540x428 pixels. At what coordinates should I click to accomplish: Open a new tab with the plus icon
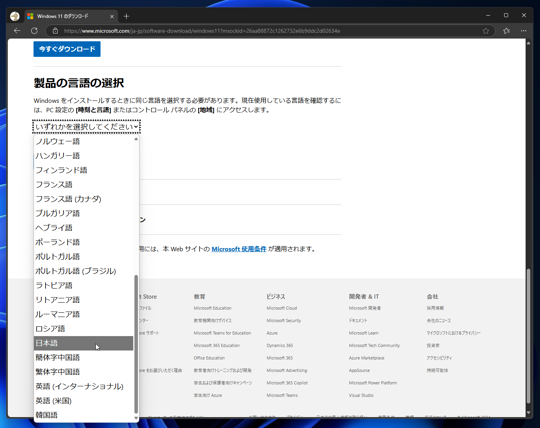[x=126, y=16]
